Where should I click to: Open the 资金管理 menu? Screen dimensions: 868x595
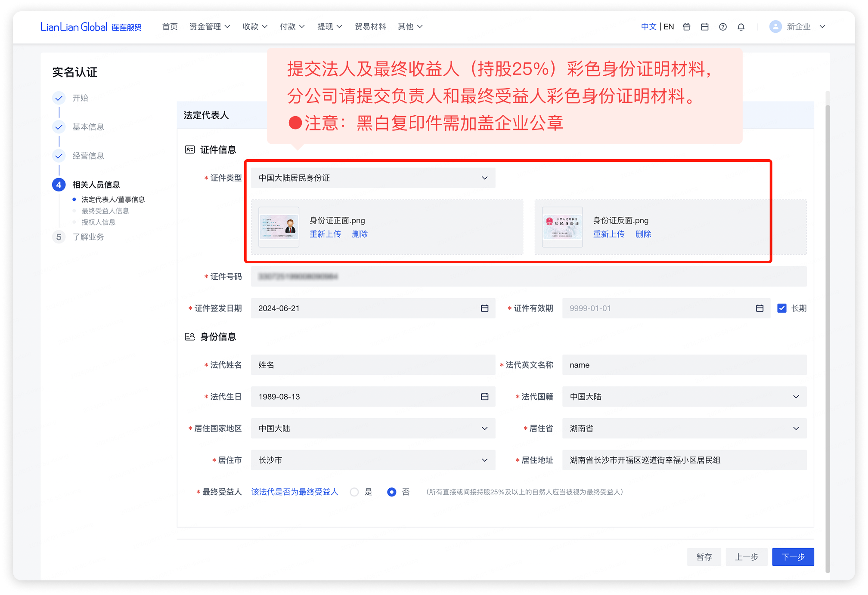click(x=210, y=27)
